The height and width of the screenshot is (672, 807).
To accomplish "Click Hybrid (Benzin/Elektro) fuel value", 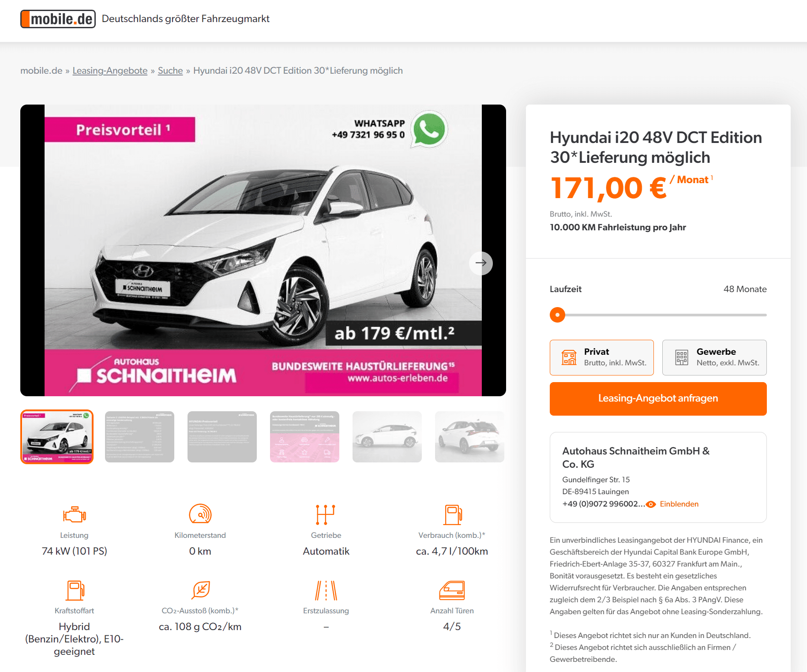I will pyautogui.click(x=74, y=639).
